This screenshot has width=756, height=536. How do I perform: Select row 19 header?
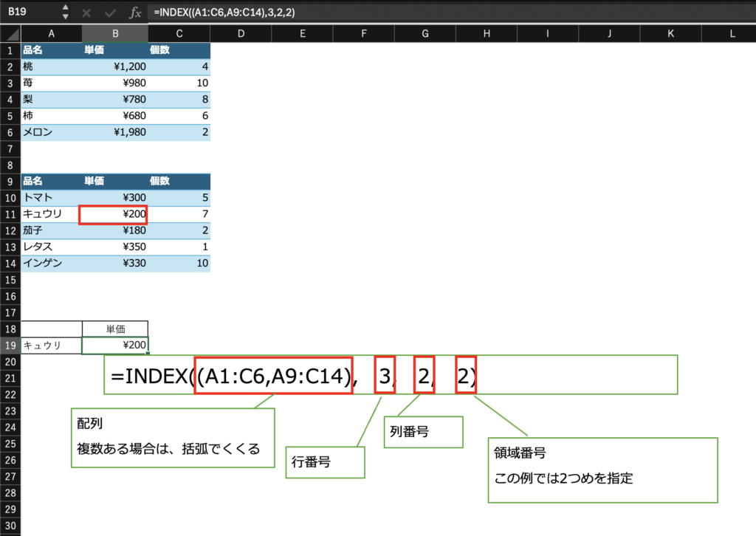click(10, 345)
